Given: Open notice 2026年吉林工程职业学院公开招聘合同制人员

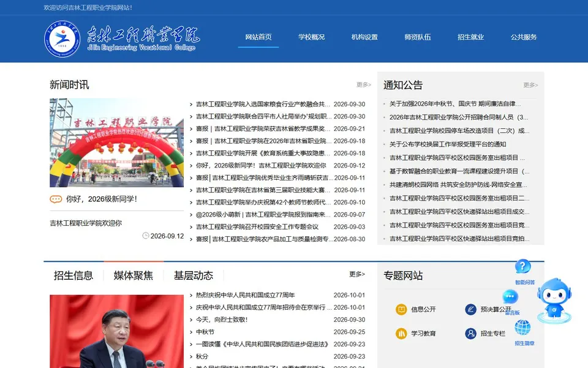Looking at the screenshot, I should (459, 117).
